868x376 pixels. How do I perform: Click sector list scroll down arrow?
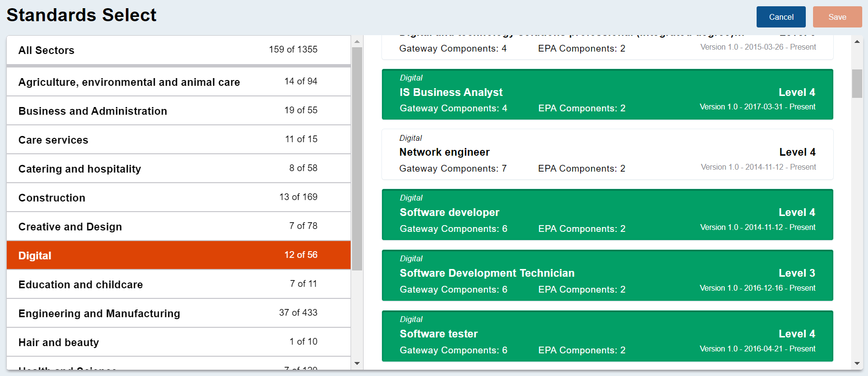coord(357,363)
